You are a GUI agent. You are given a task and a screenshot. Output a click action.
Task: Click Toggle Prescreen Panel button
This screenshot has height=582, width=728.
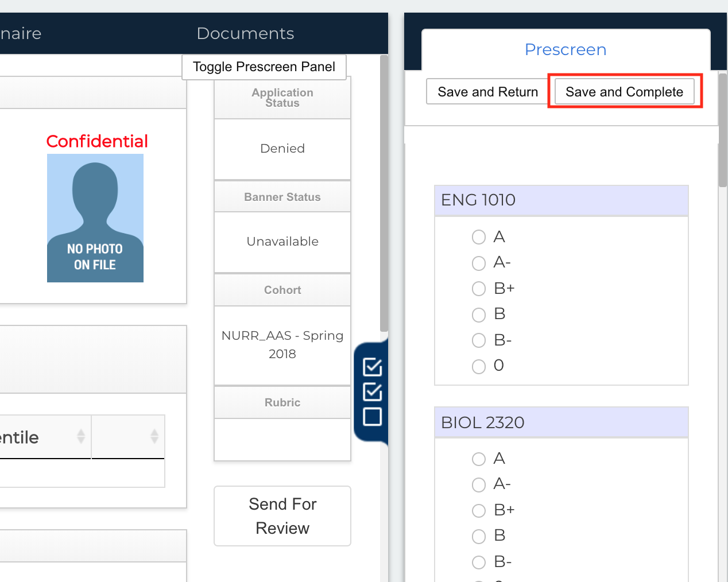(264, 67)
